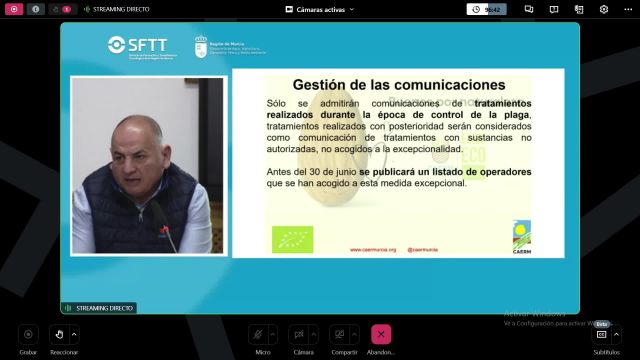Click the pink Abandonar leave button

pyautogui.click(x=381, y=335)
